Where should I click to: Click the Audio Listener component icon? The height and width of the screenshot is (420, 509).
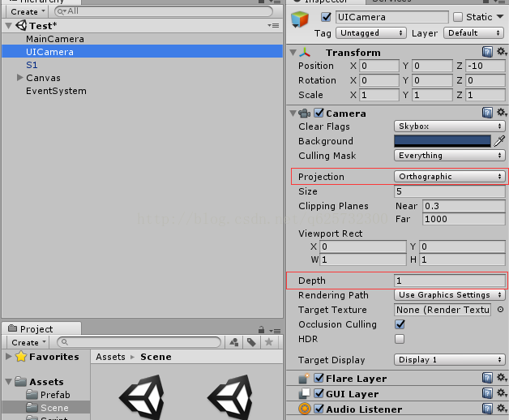[x=305, y=409]
